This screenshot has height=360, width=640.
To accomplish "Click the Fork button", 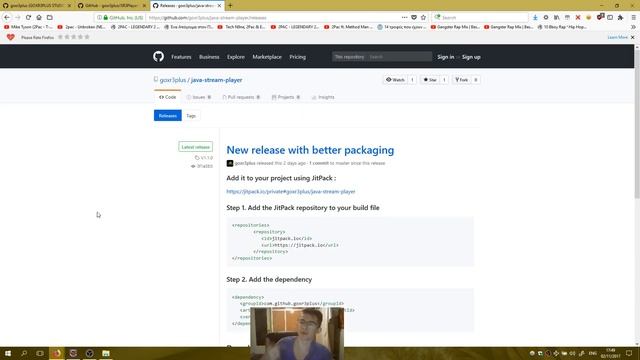I will coord(462,80).
